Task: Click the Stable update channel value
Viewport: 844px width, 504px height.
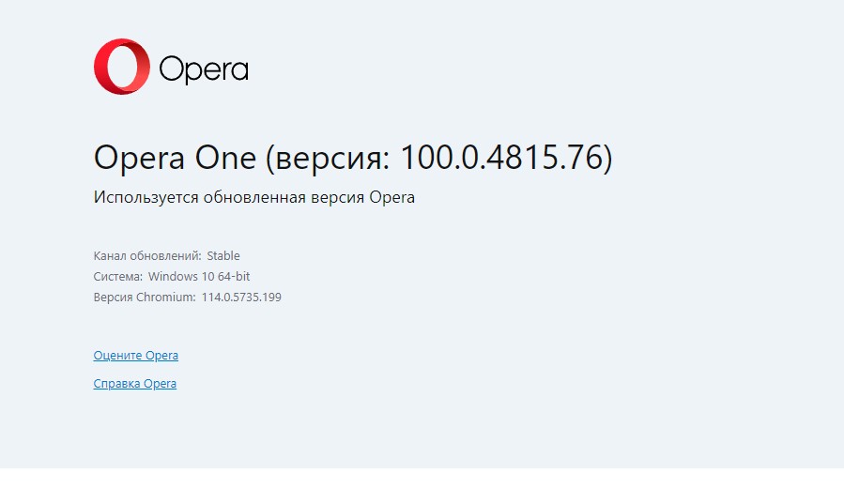Action: coord(223,255)
